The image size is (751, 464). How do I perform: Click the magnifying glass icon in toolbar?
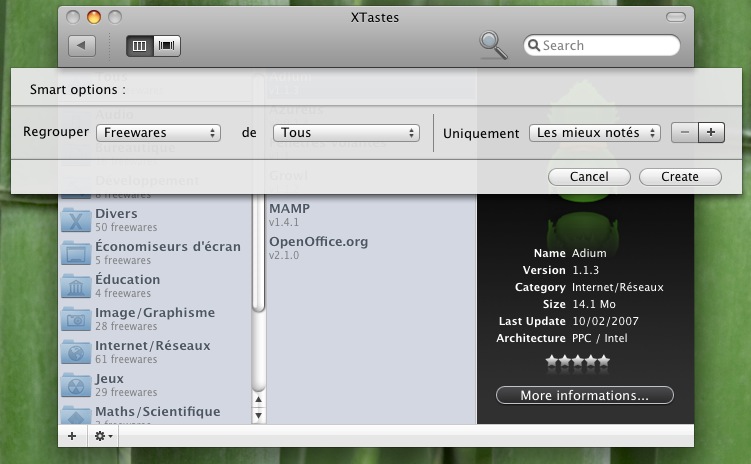click(493, 45)
